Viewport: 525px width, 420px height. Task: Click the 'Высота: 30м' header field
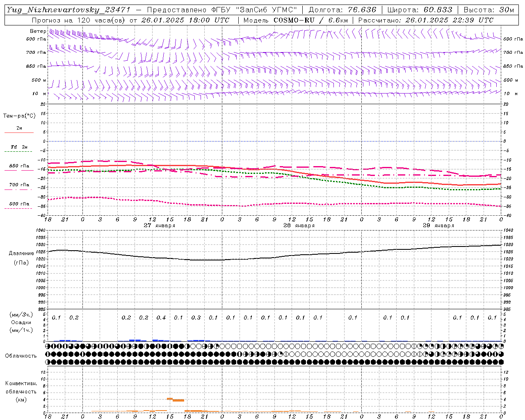click(x=488, y=10)
